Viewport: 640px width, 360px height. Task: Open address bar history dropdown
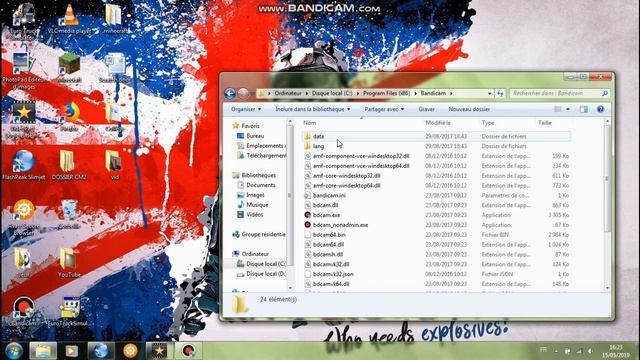[489, 93]
